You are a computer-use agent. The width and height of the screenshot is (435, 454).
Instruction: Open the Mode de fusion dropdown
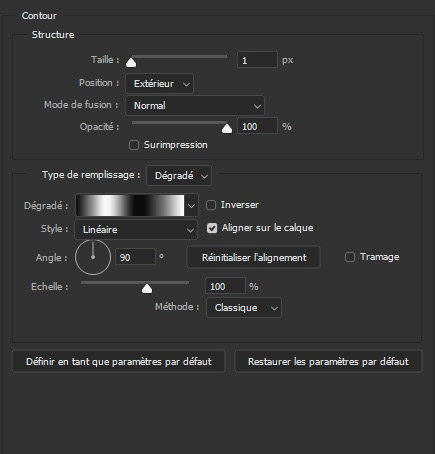[x=195, y=106]
